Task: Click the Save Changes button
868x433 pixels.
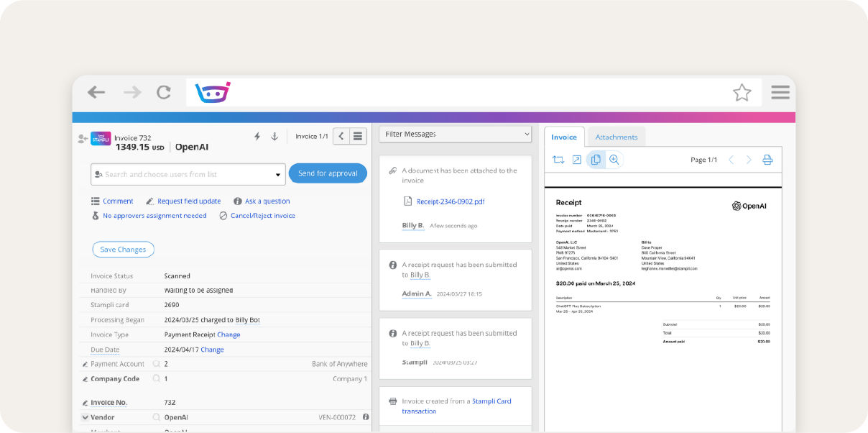Action: pyautogui.click(x=123, y=248)
